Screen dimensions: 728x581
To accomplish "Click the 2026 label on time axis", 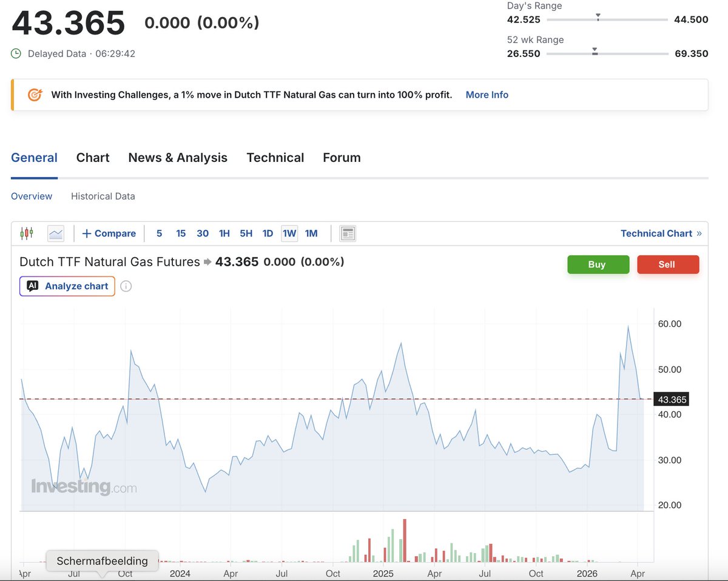I will pos(587,573).
